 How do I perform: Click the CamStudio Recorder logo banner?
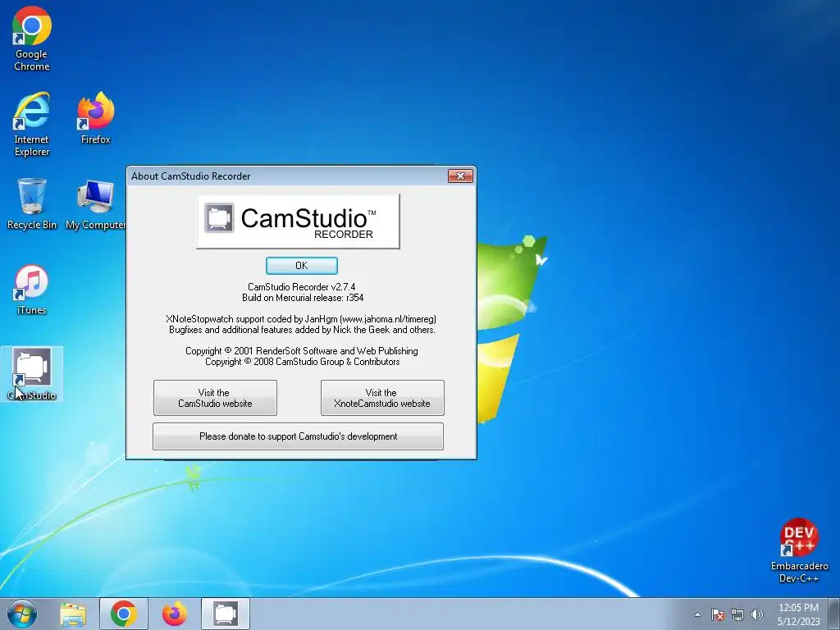pos(299,221)
